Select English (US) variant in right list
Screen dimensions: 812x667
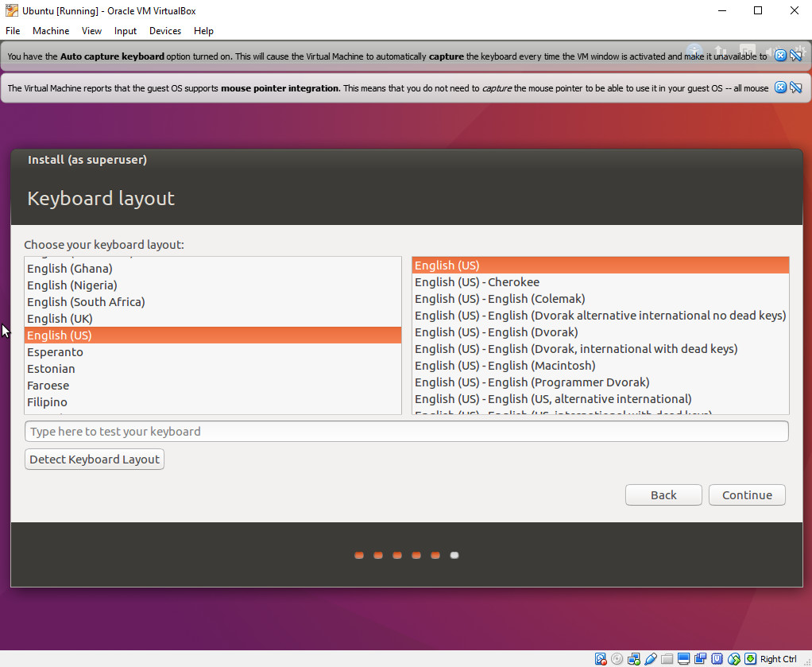pos(600,266)
